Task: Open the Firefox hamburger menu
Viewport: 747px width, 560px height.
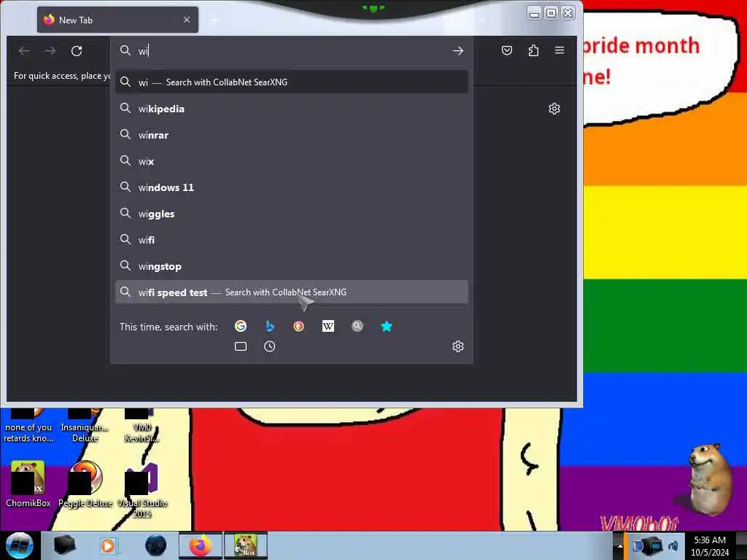Action: click(x=560, y=50)
